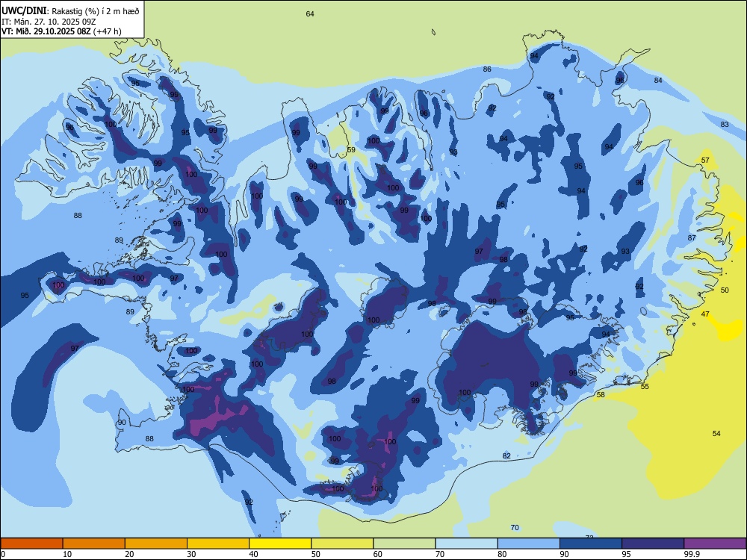This screenshot has height=560, width=747.
Task: Click the map value '59' in the north fjord
Action: tap(351, 149)
